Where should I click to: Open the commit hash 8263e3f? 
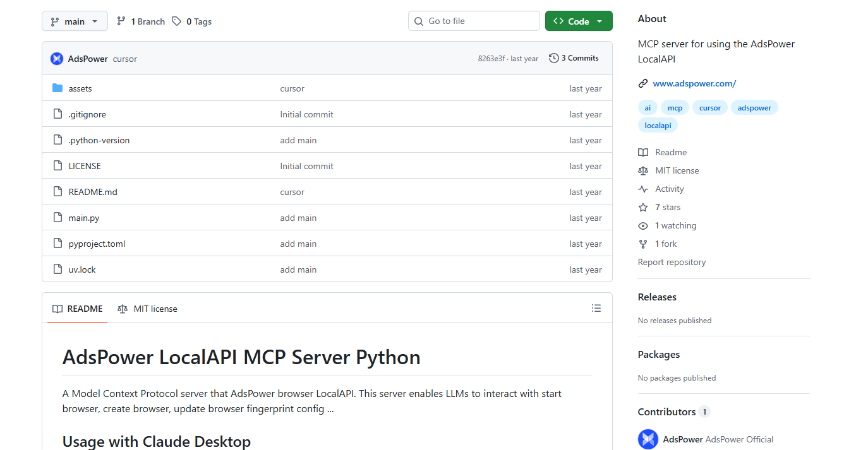[x=491, y=59]
